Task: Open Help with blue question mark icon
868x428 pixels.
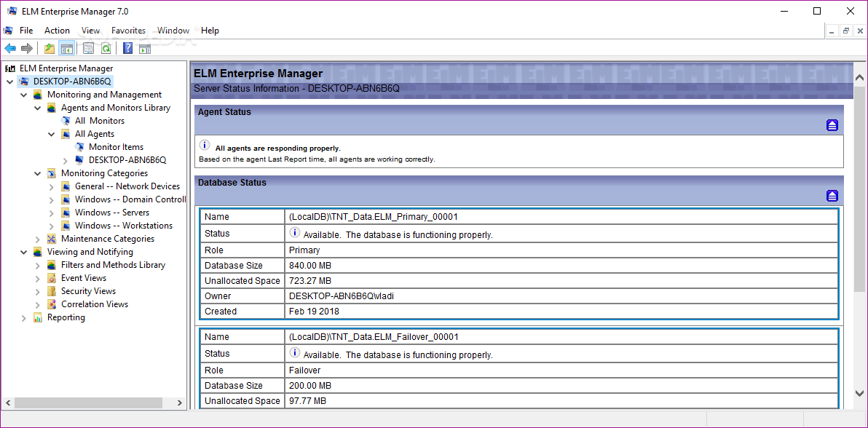Action: pyautogui.click(x=128, y=49)
